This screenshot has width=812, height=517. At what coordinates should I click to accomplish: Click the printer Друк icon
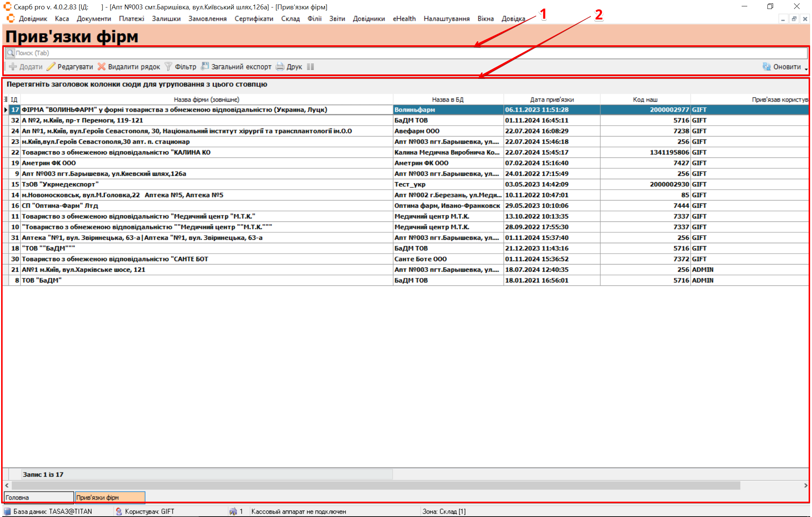click(x=280, y=67)
